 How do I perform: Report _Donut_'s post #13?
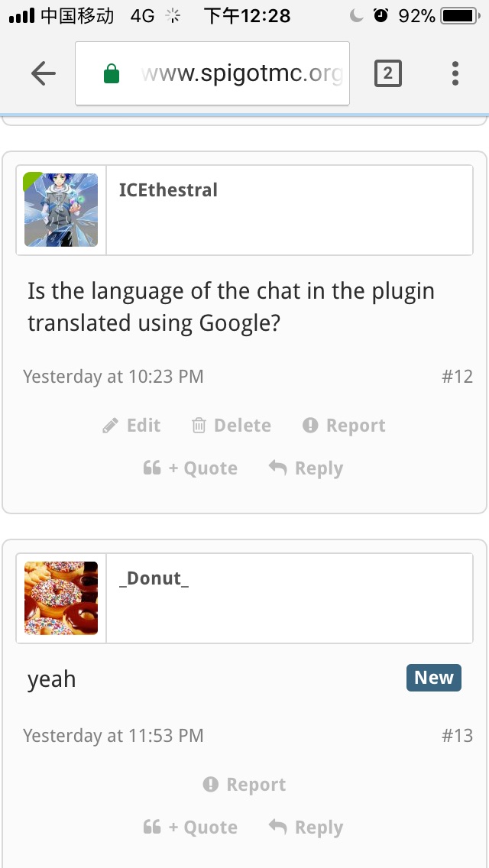coord(244,785)
